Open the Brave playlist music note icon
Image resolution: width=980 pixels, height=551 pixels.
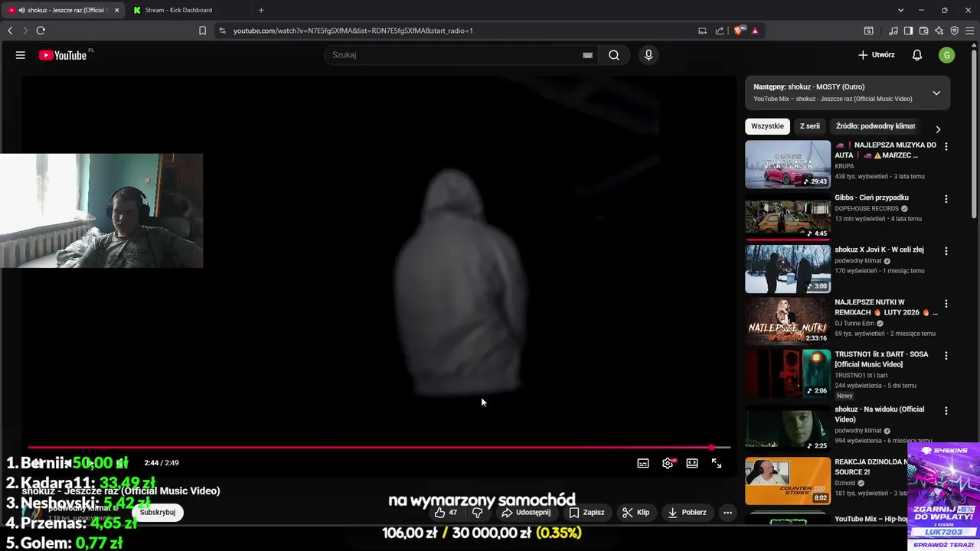click(893, 31)
